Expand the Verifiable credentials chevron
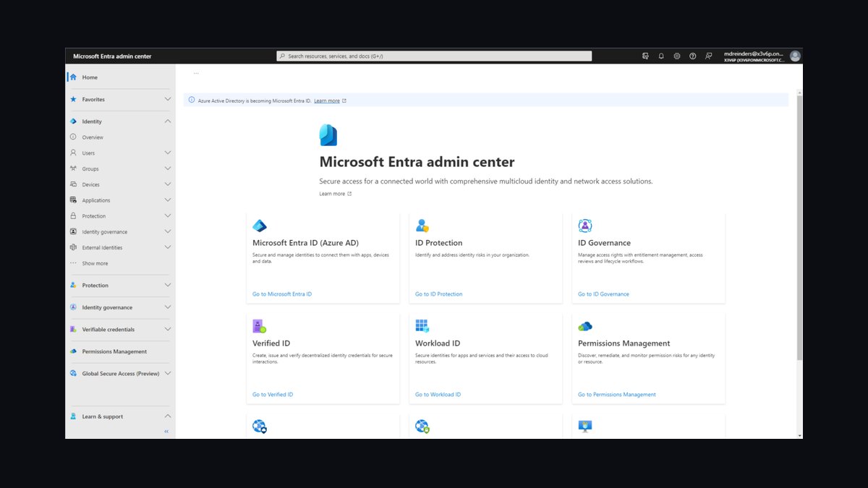The image size is (868, 488). click(168, 329)
